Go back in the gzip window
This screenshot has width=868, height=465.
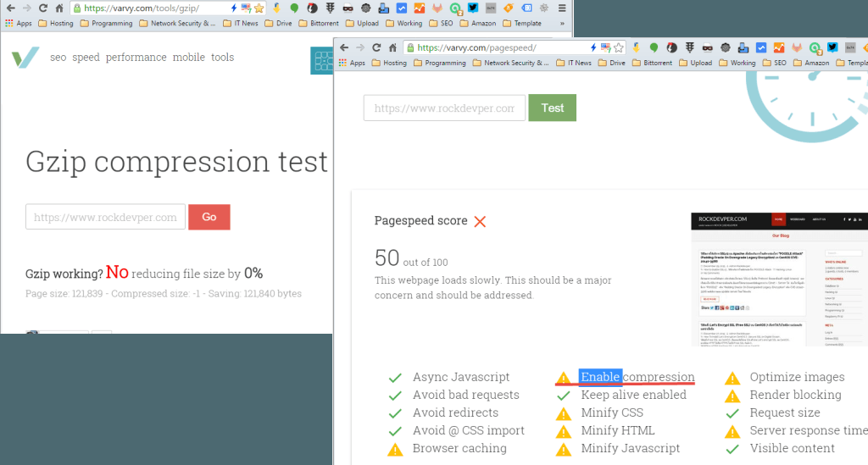tap(10, 8)
